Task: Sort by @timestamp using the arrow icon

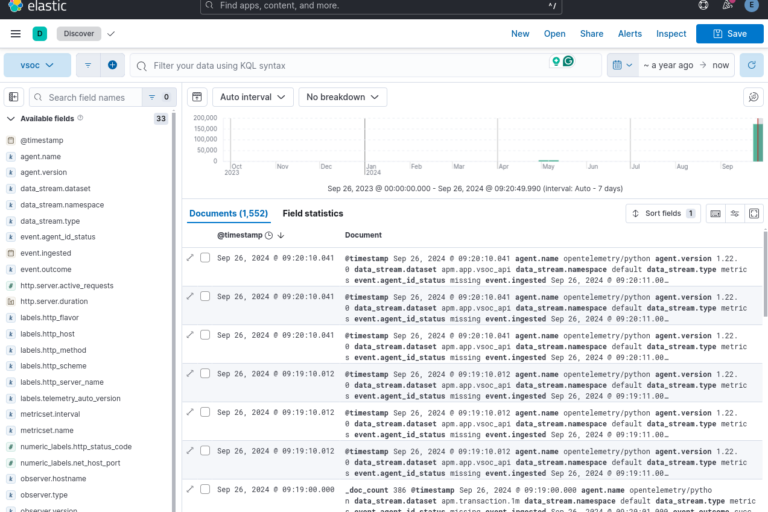Action: (281, 235)
